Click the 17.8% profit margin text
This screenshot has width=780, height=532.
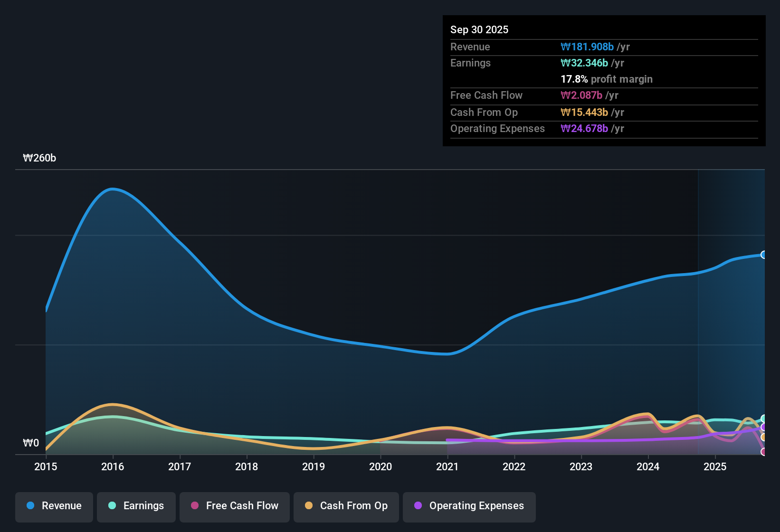607,79
